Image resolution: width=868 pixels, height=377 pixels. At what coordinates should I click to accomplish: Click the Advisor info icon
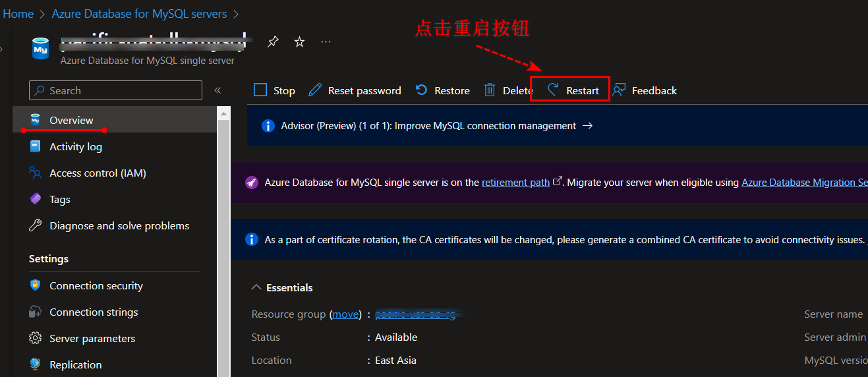(268, 125)
